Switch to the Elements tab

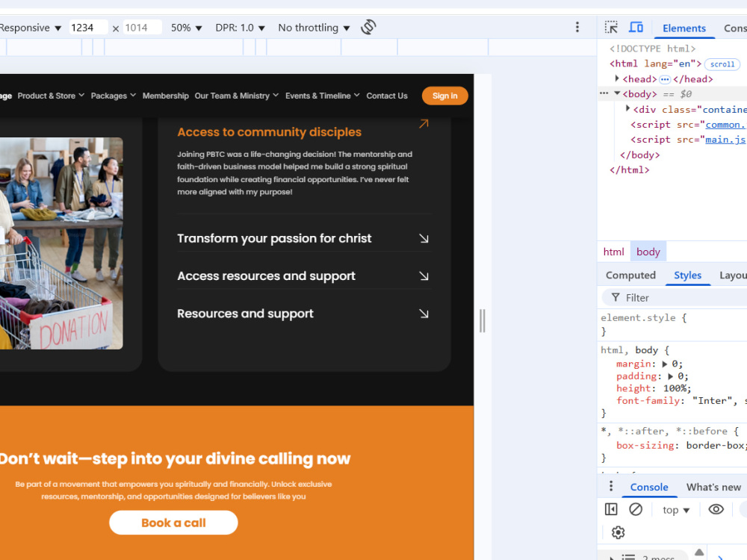coord(684,28)
